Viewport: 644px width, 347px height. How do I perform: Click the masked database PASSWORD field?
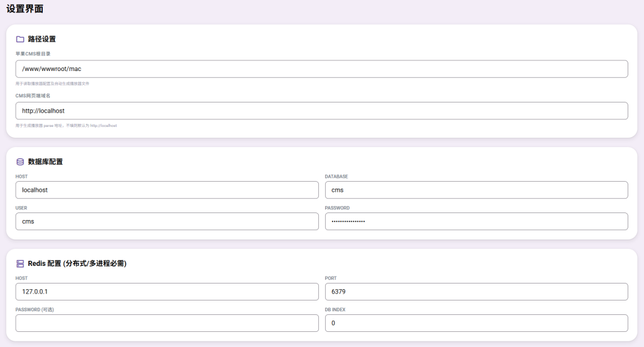[x=476, y=221]
